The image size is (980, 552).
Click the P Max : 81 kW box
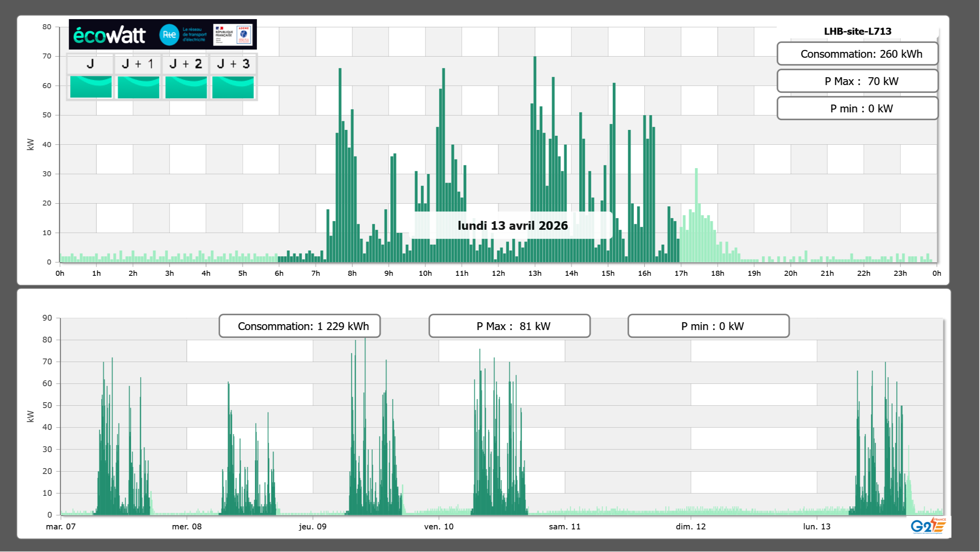tap(509, 326)
